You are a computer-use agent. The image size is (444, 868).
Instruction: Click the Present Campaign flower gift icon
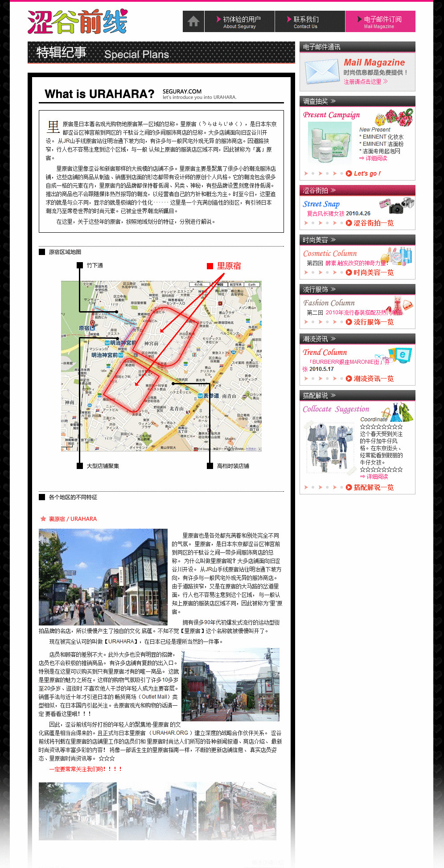coord(394,118)
